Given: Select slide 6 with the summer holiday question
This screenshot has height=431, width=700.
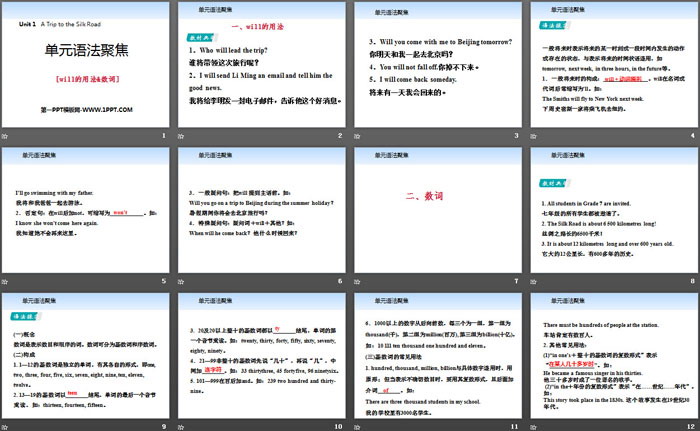Looking at the screenshot, I should [x=262, y=217].
